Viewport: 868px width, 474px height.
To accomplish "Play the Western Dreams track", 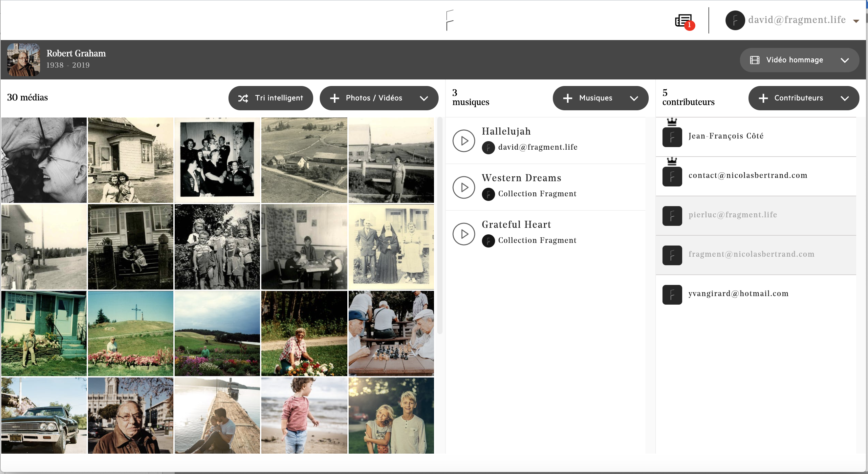I will click(x=464, y=187).
